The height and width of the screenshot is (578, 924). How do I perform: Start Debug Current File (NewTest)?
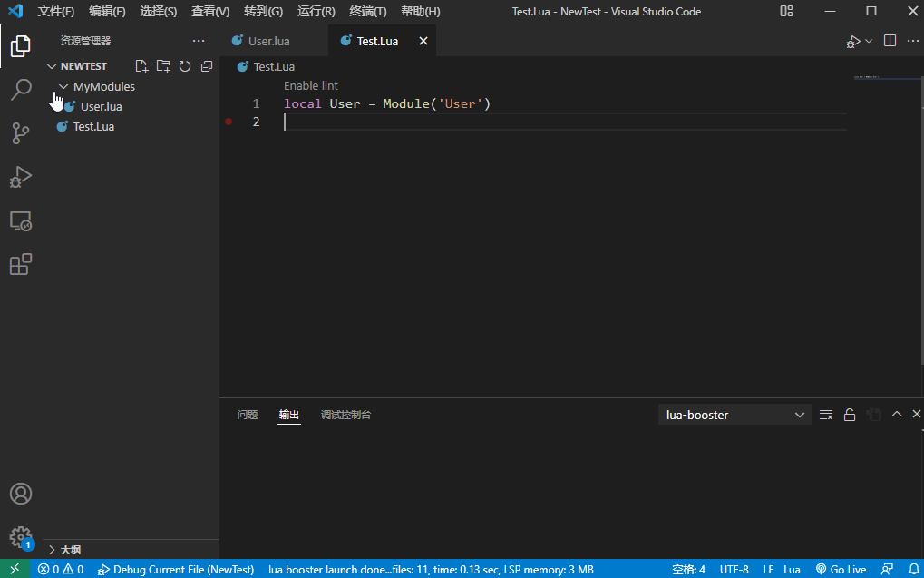[176, 569]
